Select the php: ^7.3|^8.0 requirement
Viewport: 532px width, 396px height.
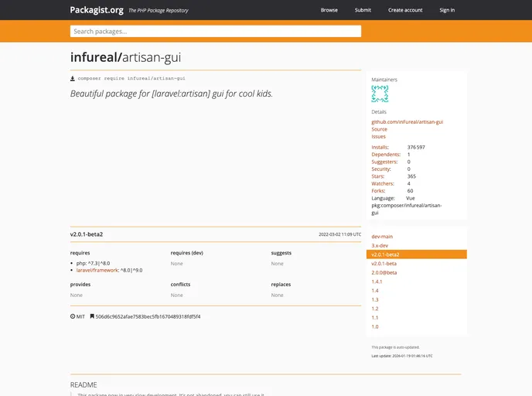point(93,263)
